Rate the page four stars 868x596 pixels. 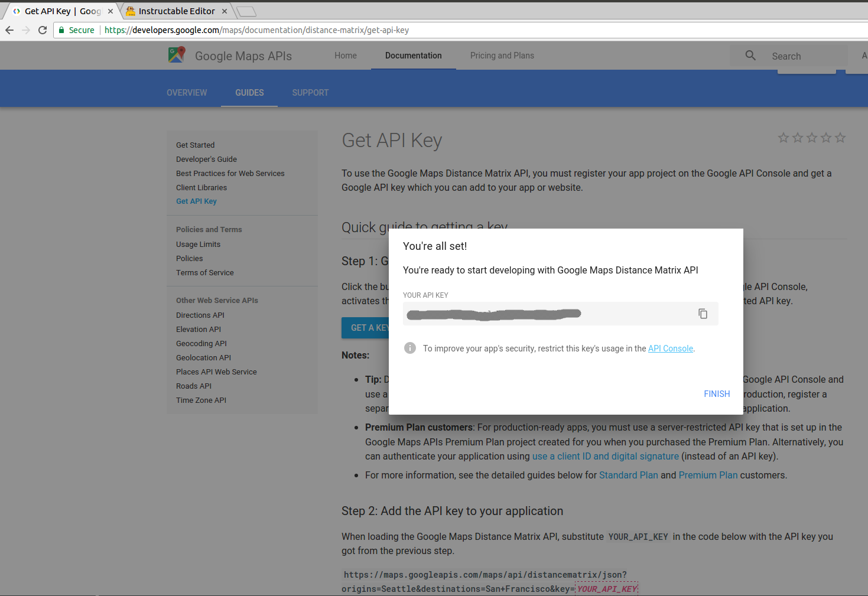pos(826,138)
